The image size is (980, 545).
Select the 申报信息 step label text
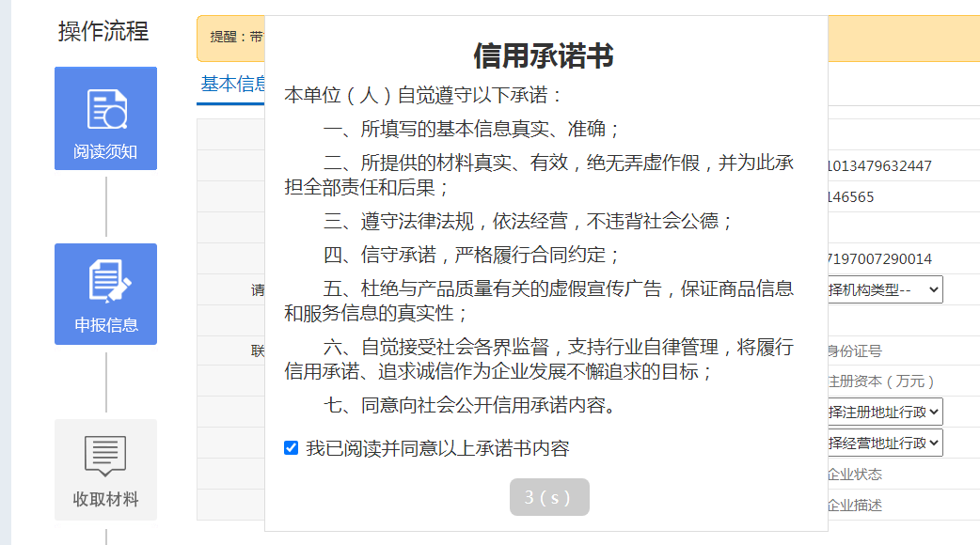[106, 325]
